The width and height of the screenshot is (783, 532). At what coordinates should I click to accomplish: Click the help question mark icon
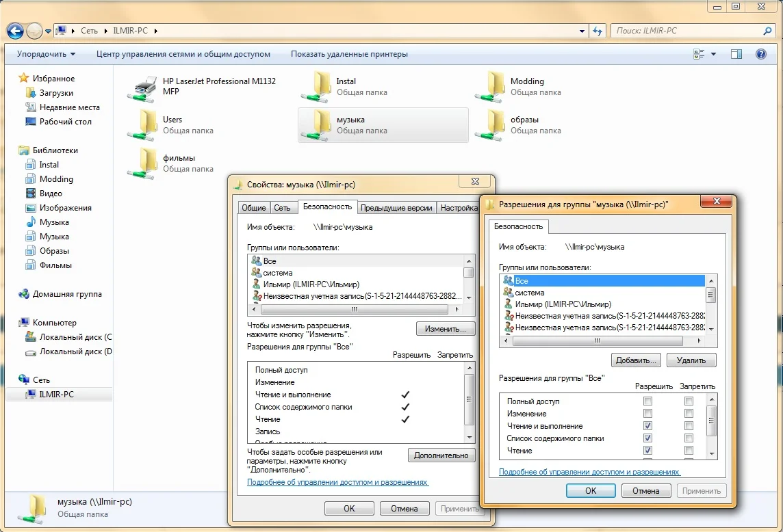760,54
